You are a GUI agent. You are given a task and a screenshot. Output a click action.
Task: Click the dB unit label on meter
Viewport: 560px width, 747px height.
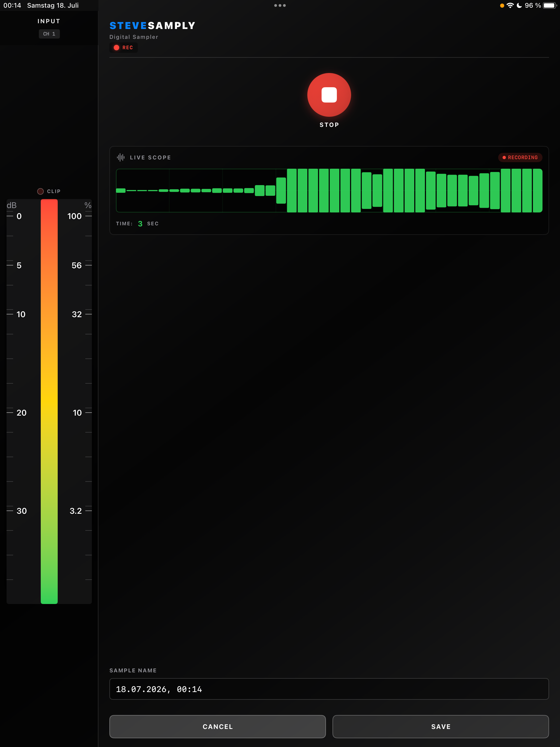12,205
